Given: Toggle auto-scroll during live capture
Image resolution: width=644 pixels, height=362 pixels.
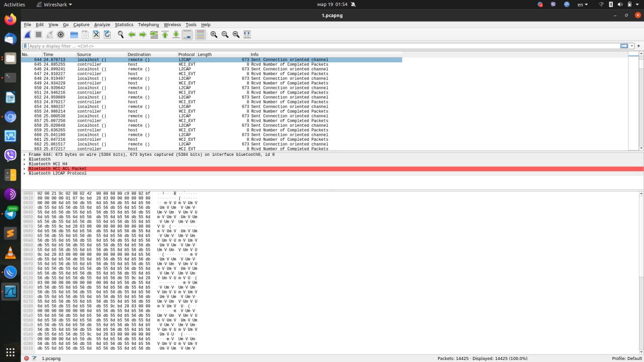Looking at the screenshot, I should pos(187,35).
